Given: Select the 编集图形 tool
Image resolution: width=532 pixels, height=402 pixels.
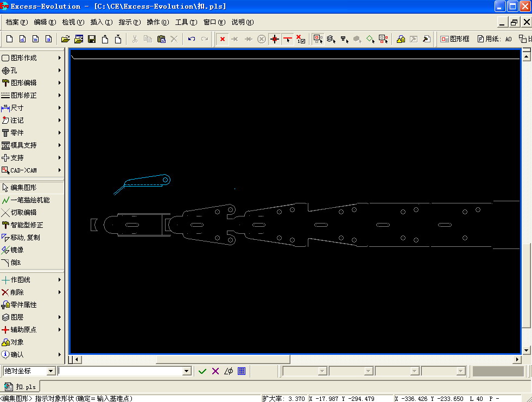Looking at the screenshot, I should point(32,188).
